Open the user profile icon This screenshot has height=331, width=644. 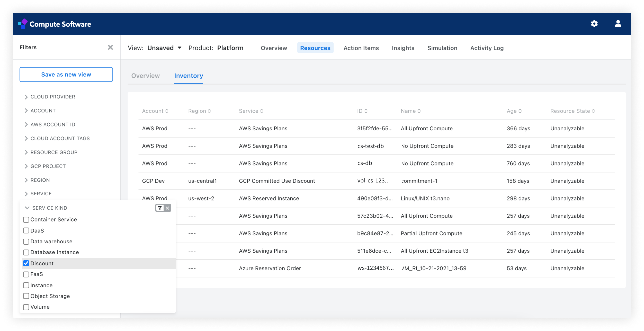(x=618, y=24)
